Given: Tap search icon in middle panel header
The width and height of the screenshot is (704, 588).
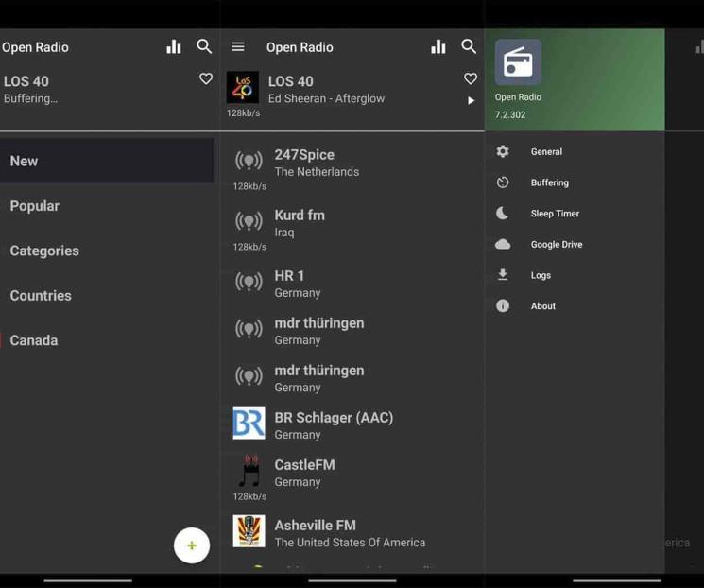Looking at the screenshot, I should [469, 46].
